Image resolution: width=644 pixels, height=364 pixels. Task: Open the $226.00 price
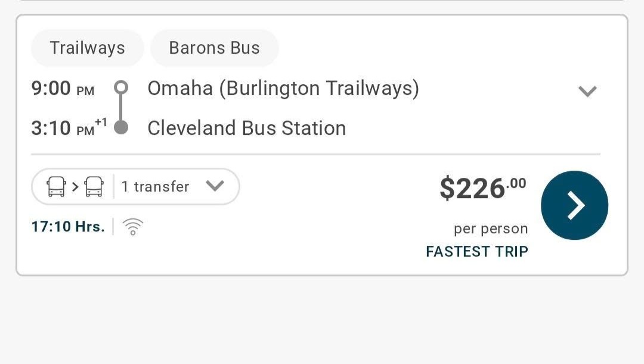coord(483,188)
